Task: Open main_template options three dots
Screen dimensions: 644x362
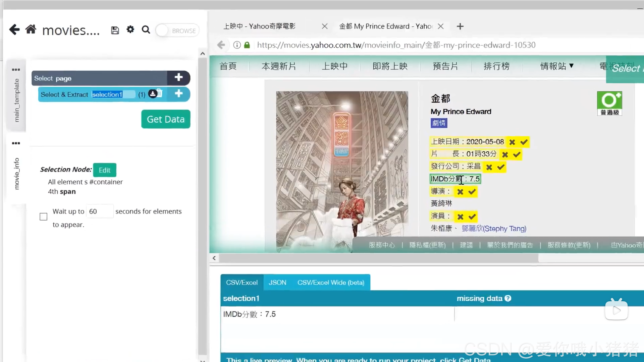Action: point(16,70)
